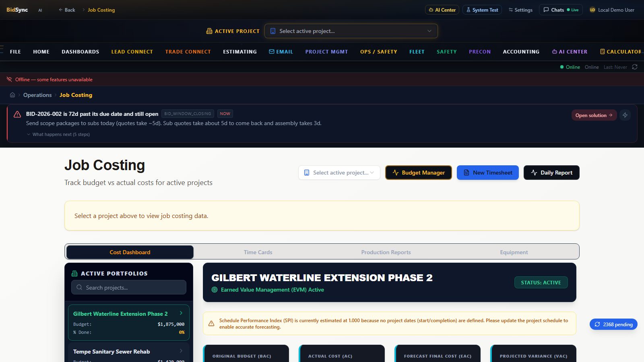Image resolution: width=644 pixels, height=362 pixels.
Task: Click the Operations breadcrumb link
Action: (x=37, y=95)
